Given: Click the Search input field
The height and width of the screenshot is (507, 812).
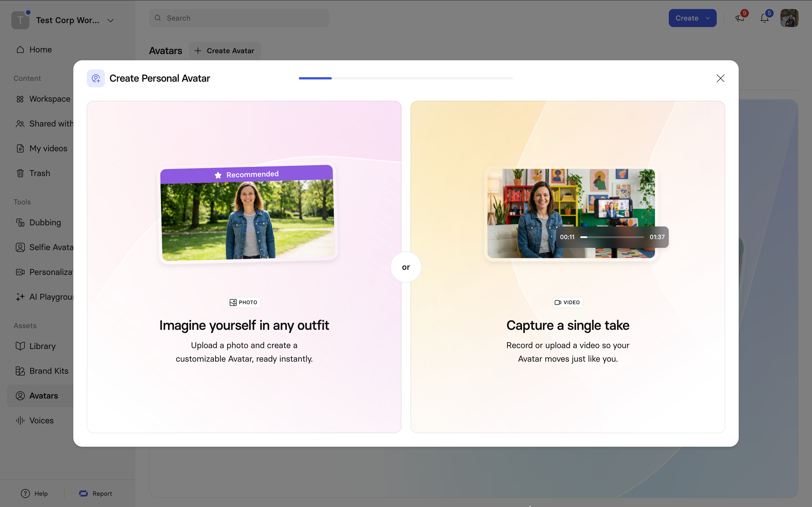Looking at the screenshot, I should click(239, 18).
